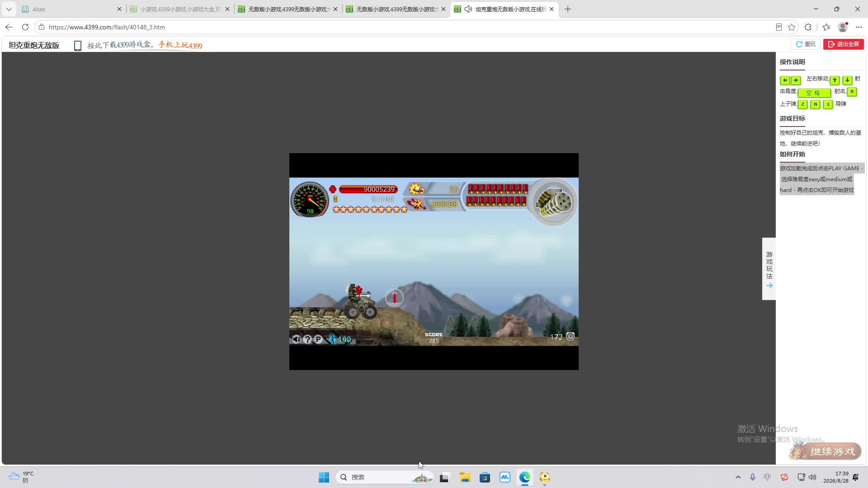Viewport: 868px width, 488px height.
Task: Switch to the second 无敌版小游戏 tab
Action: (396, 9)
